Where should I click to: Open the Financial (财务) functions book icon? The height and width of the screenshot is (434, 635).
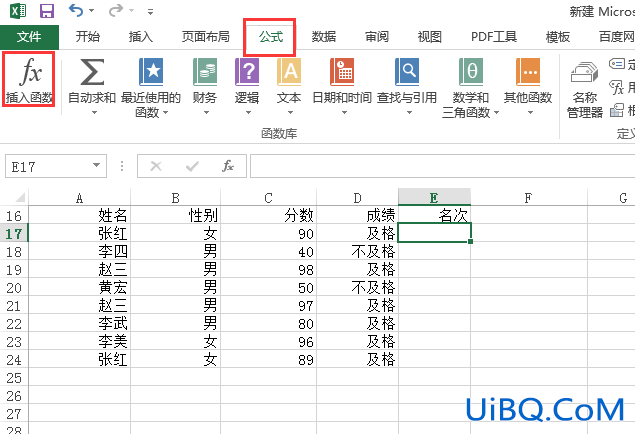[205, 72]
